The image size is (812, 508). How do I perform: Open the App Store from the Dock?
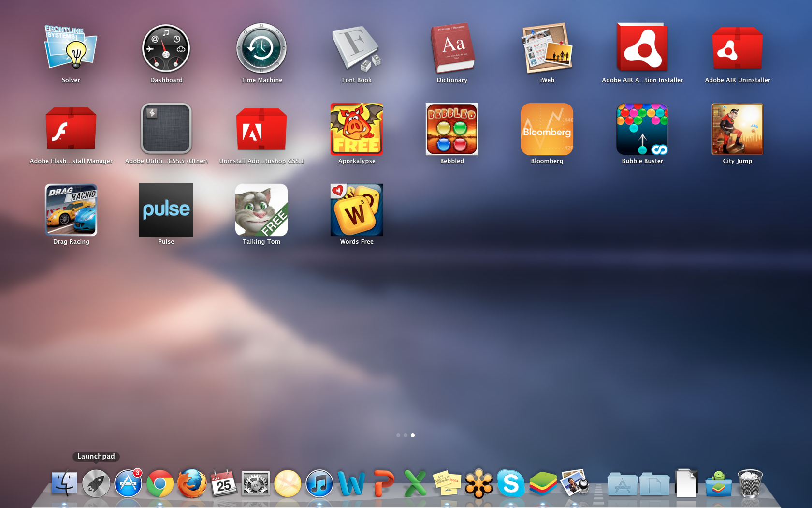tap(128, 483)
